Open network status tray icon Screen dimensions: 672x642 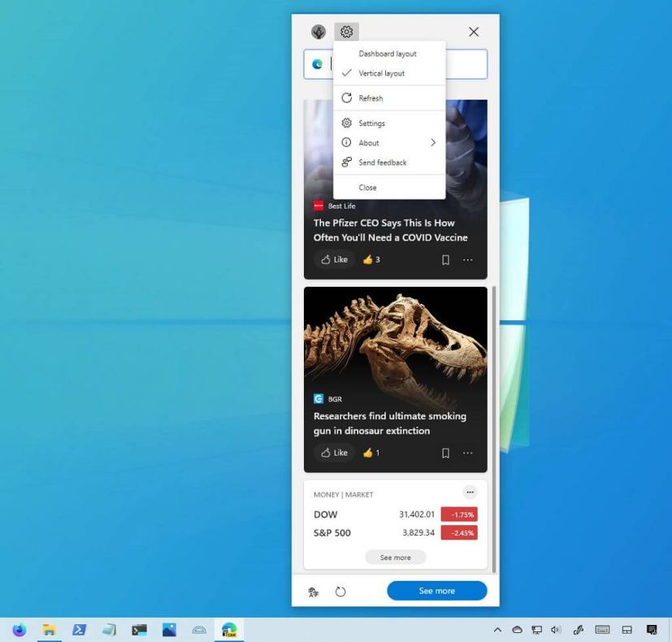[536, 630]
